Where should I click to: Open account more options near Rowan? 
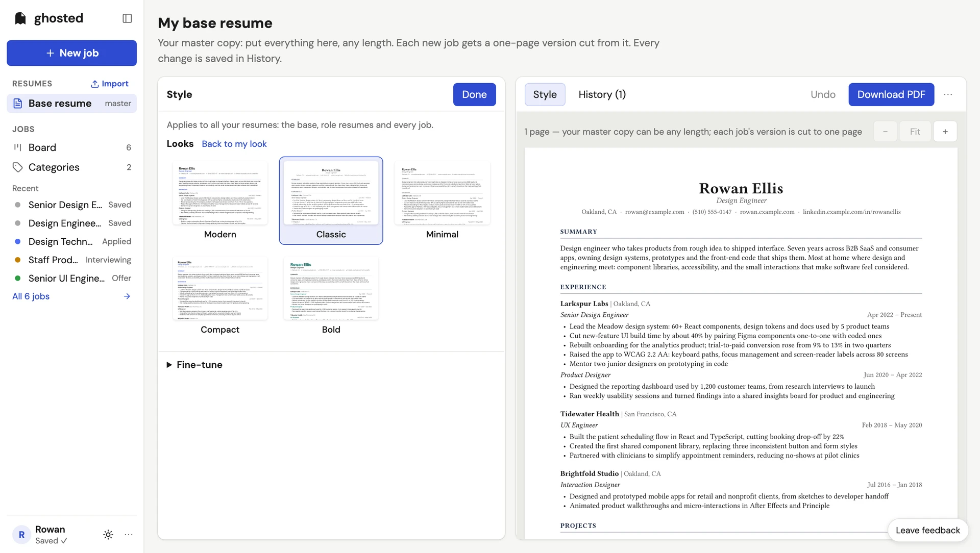129,535
